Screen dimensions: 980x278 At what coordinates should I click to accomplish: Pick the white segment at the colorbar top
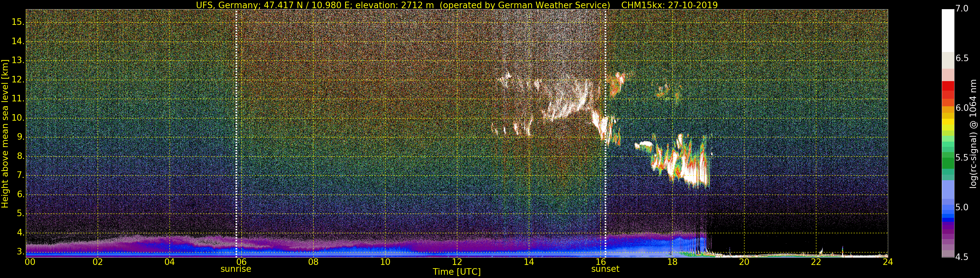tap(948, 30)
